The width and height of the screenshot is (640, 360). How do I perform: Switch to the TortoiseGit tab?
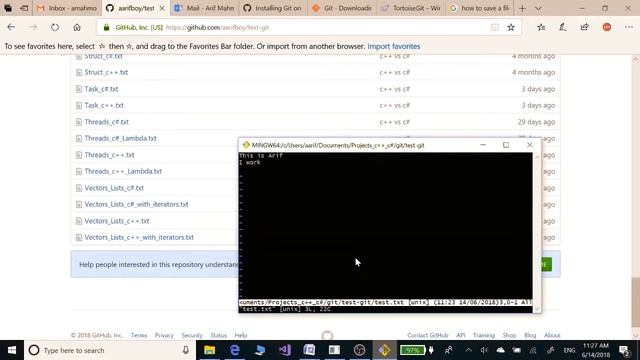pos(411,8)
